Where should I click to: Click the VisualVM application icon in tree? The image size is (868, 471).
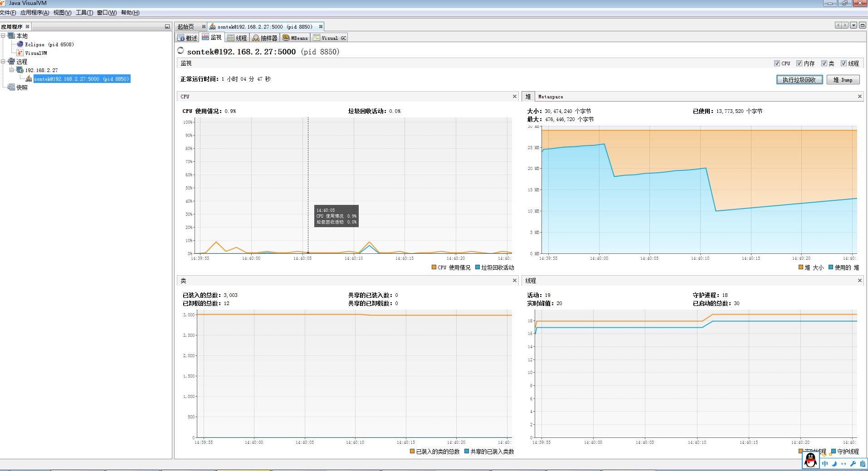point(20,53)
